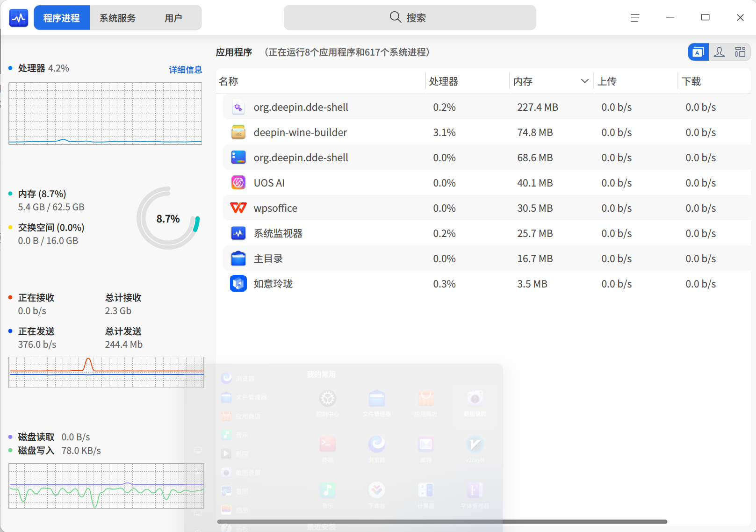
Task: Select the deepin-wine-builder process name
Action: point(300,133)
